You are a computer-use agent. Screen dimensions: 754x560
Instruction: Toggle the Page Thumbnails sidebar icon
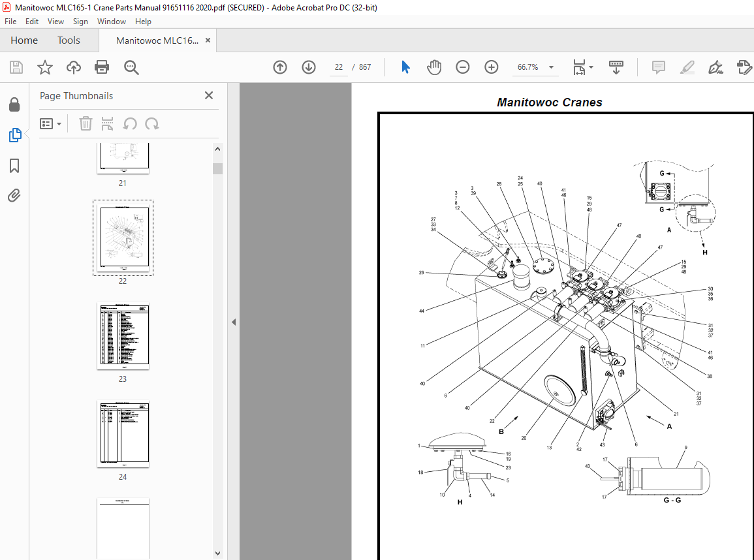click(x=15, y=135)
